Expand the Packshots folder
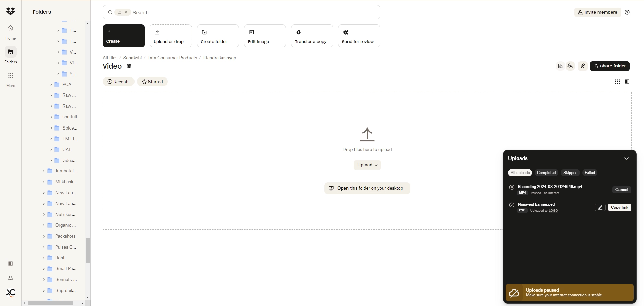 click(44, 236)
